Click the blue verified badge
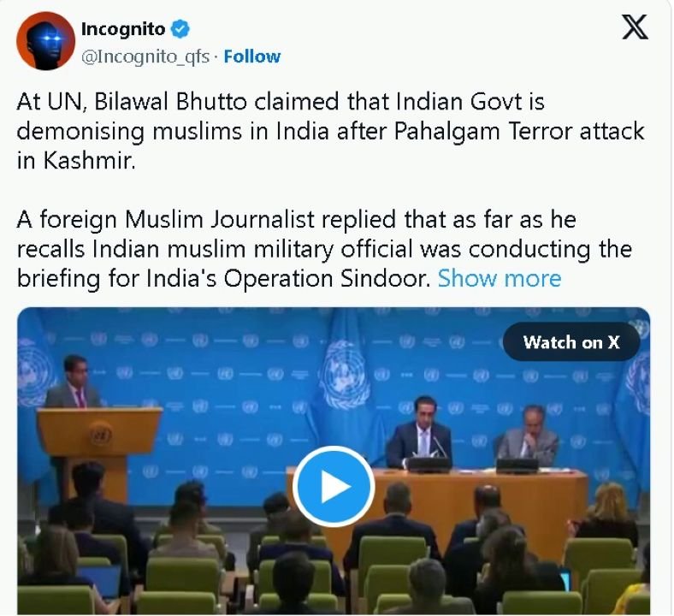 pos(180,29)
